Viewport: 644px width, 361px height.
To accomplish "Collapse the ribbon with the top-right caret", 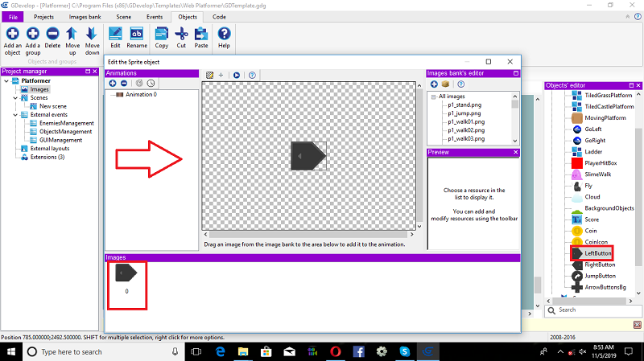I will point(627,17).
